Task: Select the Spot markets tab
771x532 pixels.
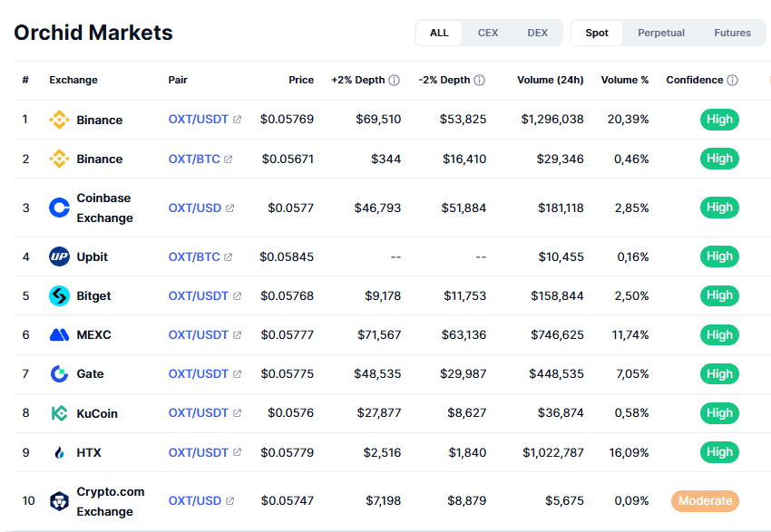Action: click(x=597, y=33)
